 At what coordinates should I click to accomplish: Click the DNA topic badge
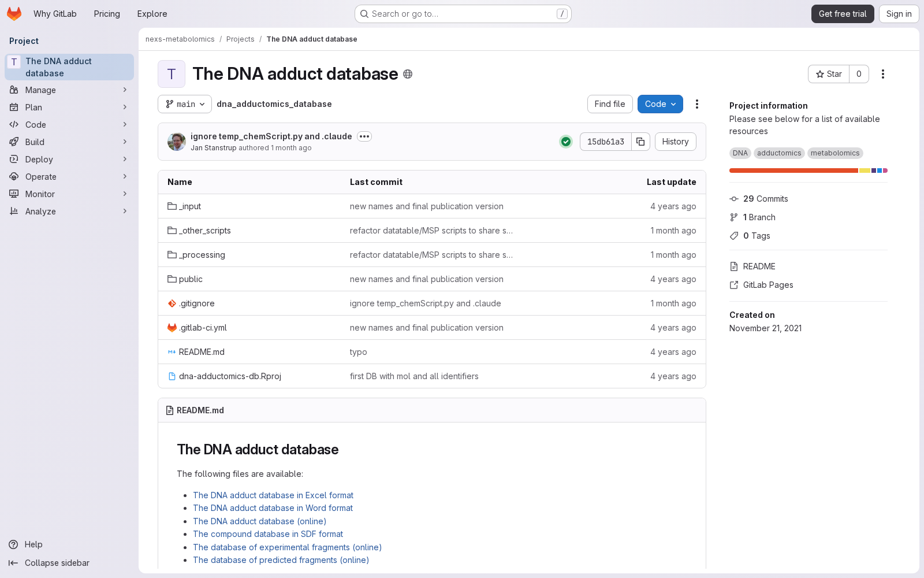pyautogui.click(x=740, y=153)
